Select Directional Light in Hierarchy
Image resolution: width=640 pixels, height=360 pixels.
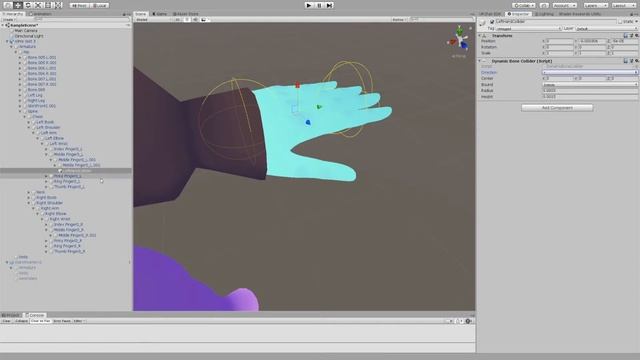coord(29,36)
